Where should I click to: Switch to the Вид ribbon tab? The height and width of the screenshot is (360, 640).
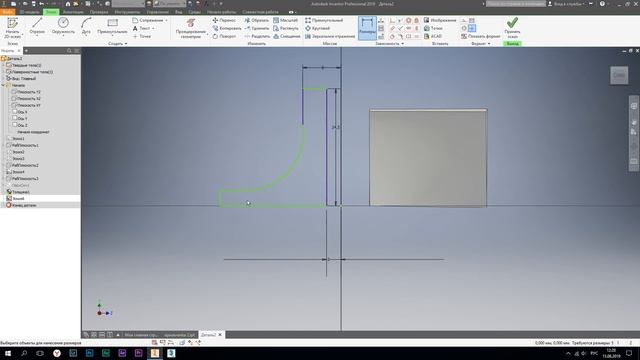tap(178, 12)
